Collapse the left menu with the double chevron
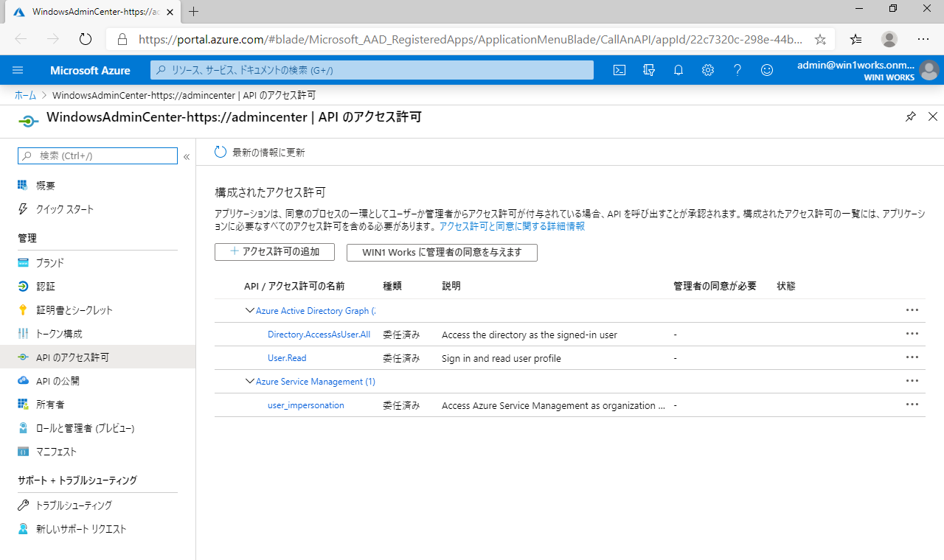Image resolution: width=944 pixels, height=560 pixels. [x=187, y=156]
